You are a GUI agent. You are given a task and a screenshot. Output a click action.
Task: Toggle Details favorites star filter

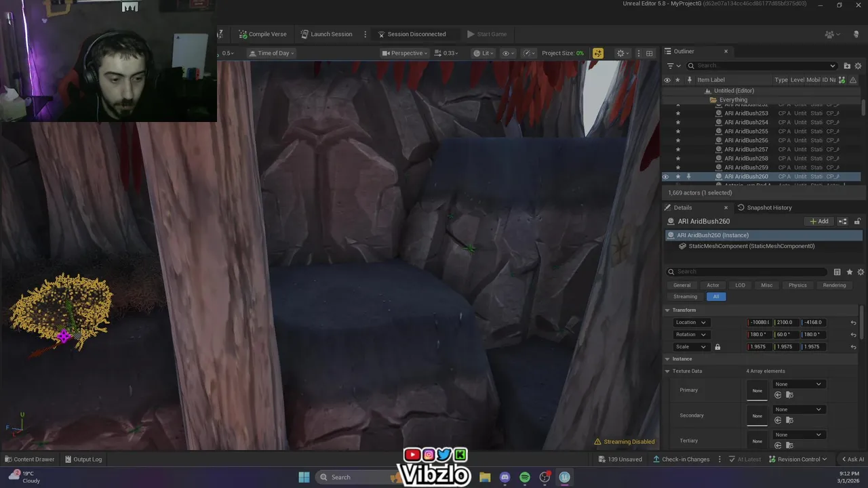pos(850,272)
